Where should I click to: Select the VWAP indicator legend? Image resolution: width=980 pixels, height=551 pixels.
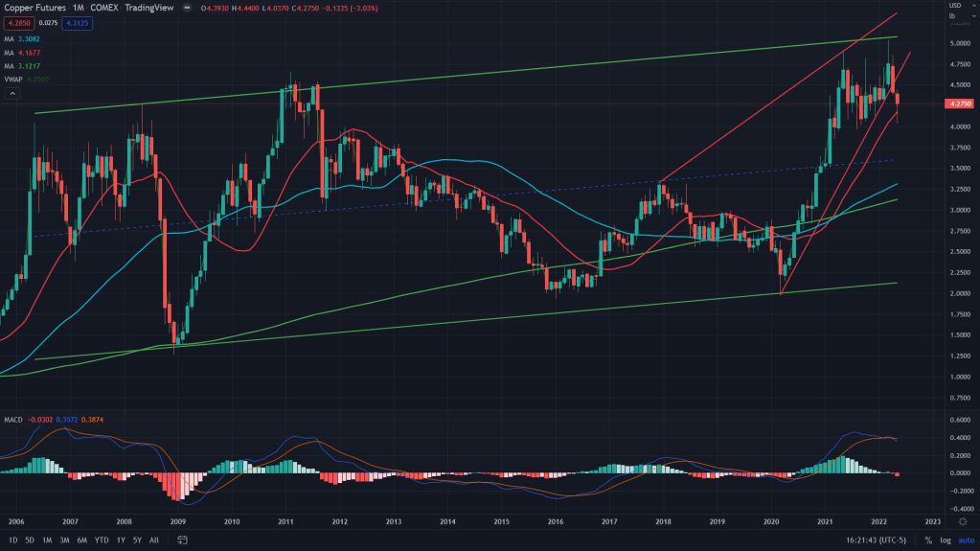(x=13, y=80)
